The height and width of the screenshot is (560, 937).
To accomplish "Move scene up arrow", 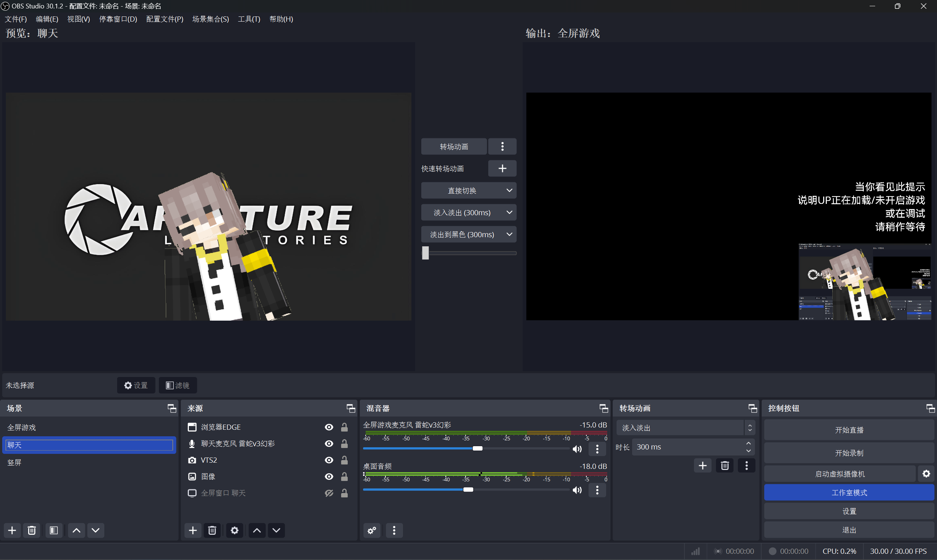I will (76, 530).
